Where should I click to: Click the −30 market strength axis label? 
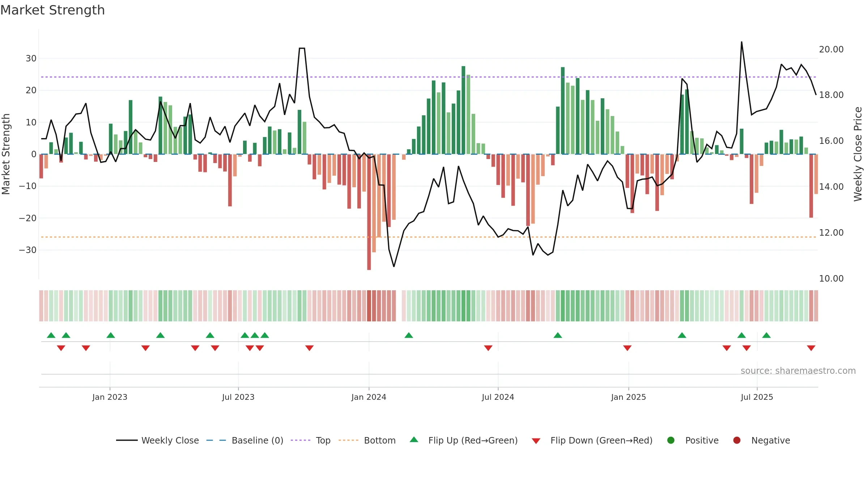pos(28,250)
